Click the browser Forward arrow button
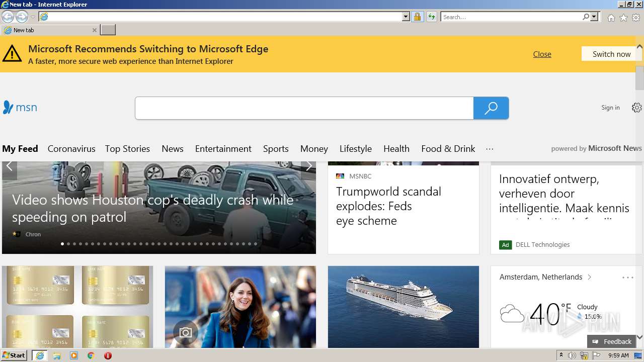Viewport: 644px width, 362px height. [22, 17]
